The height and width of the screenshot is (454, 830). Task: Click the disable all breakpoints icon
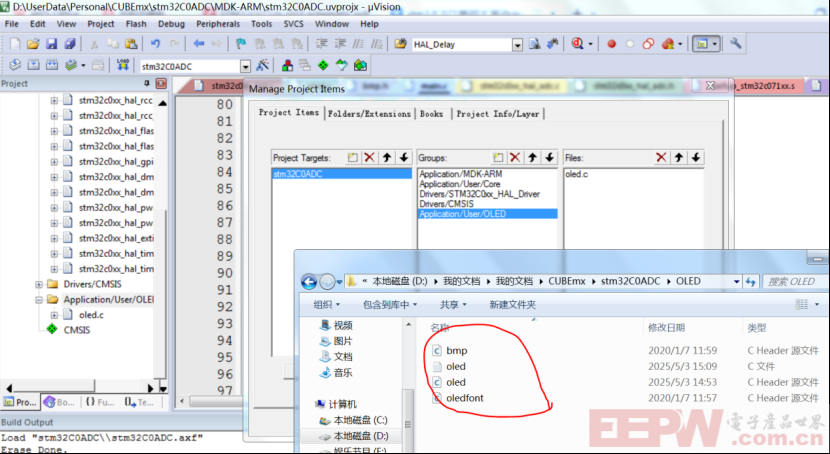pyautogui.click(x=648, y=44)
